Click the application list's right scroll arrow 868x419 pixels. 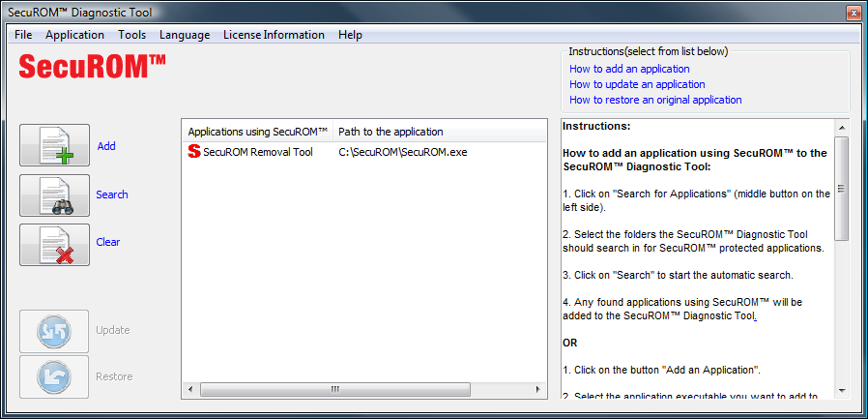tap(537, 389)
